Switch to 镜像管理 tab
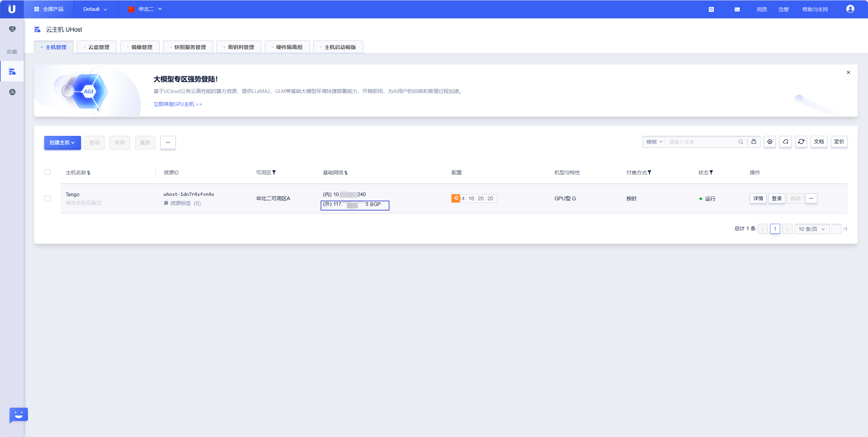The image size is (868, 437). click(140, 47)
